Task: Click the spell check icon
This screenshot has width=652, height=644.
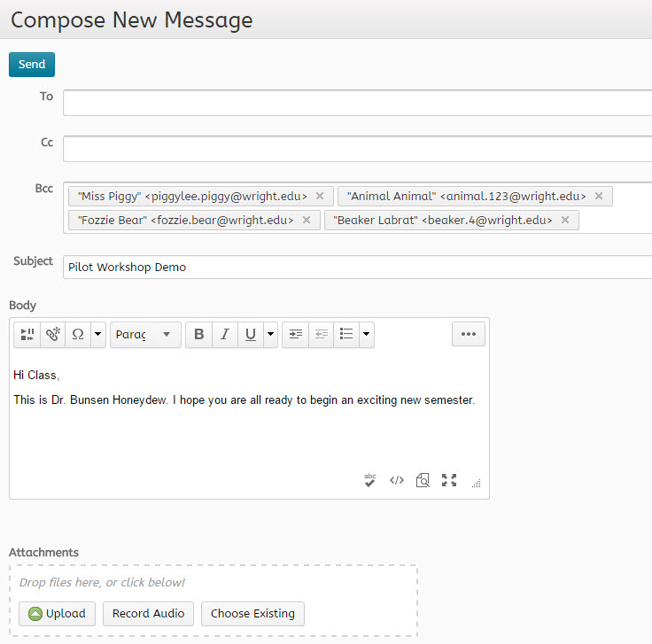Action: pos(370,480)
